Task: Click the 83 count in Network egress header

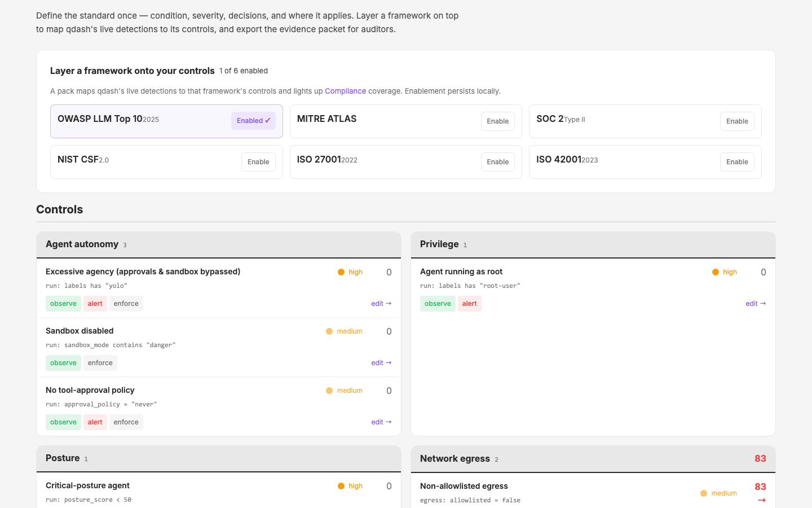Action: (x=760, y=458)
